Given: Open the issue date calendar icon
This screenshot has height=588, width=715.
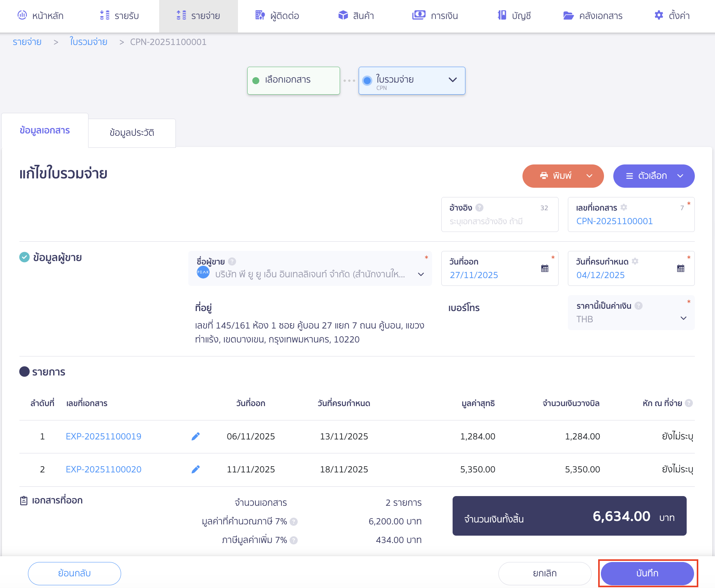Looking at the screenshot, I should click(545, 268).
